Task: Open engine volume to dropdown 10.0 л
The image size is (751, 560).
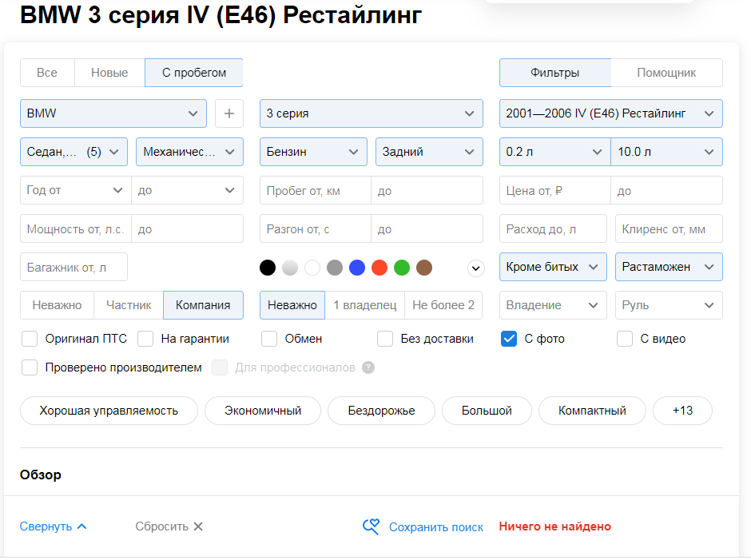Action: [666, 152]
